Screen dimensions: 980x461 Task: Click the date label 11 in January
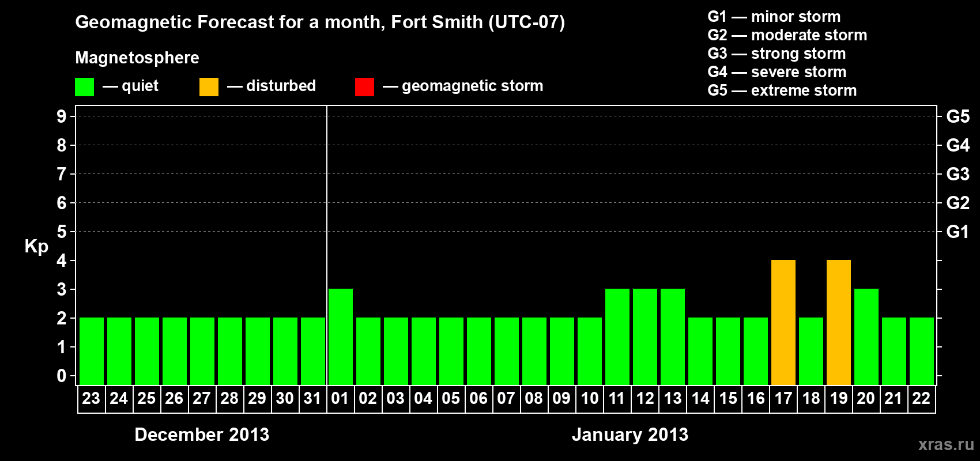(617, 398)
